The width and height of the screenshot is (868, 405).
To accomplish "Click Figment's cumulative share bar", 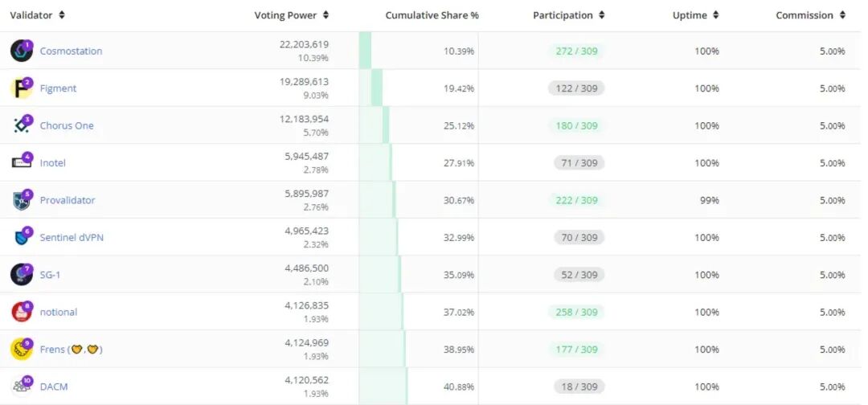I will point(376,88).
